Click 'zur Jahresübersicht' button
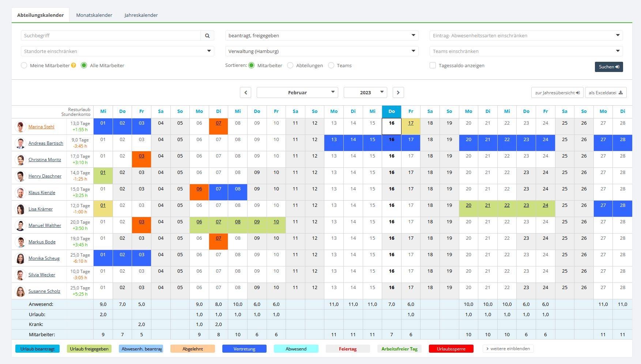Screen dimensions: 641x364 (x=557, y=92)
